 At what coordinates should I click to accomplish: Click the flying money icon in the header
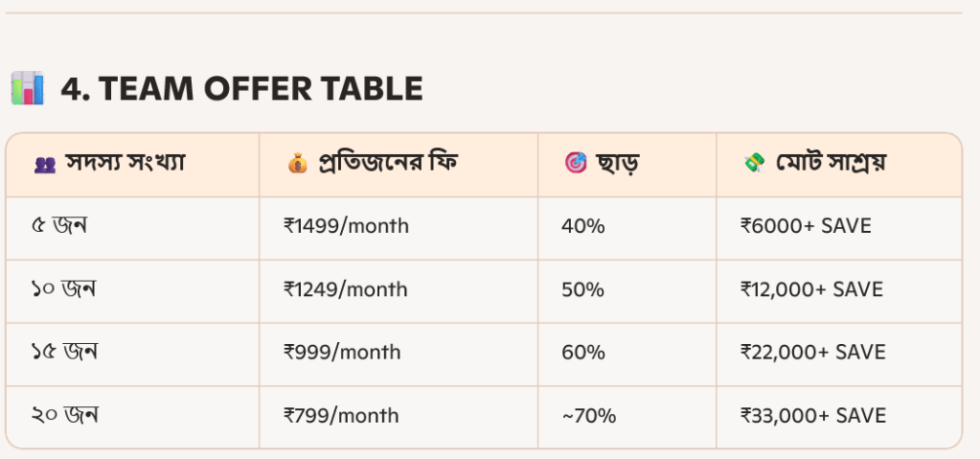754,164
